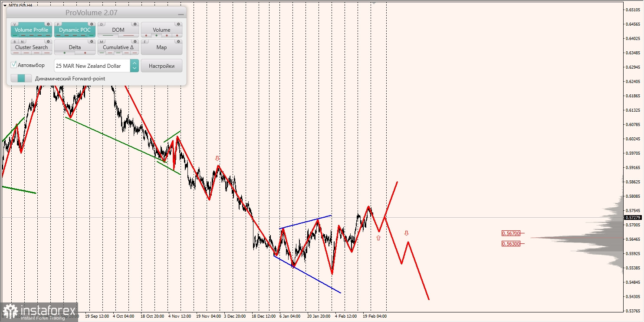Uncheck the Автовыбор checkbox
The image size is (644, 322).
(x=14, y=65)
